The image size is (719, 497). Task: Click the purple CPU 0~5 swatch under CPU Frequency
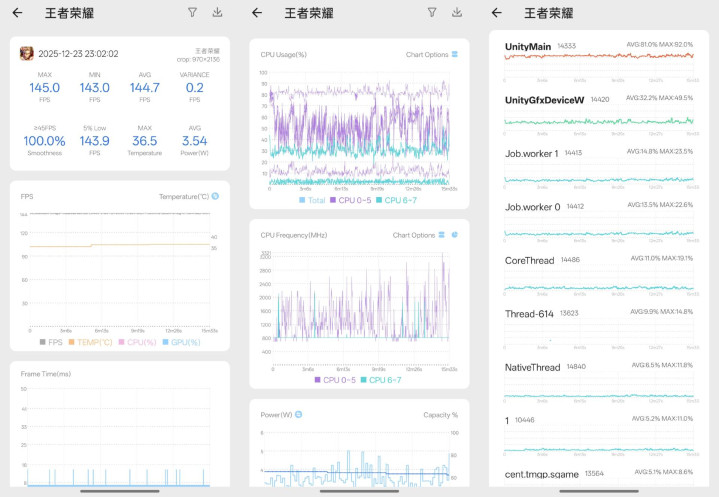click(x=317, y=380)
